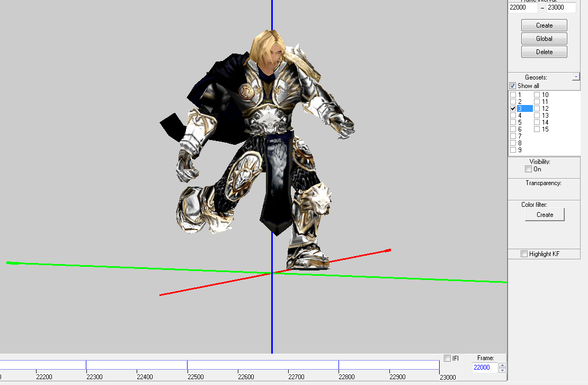Click the current Frame number field

pyautogui.click(x=485, y=367)
